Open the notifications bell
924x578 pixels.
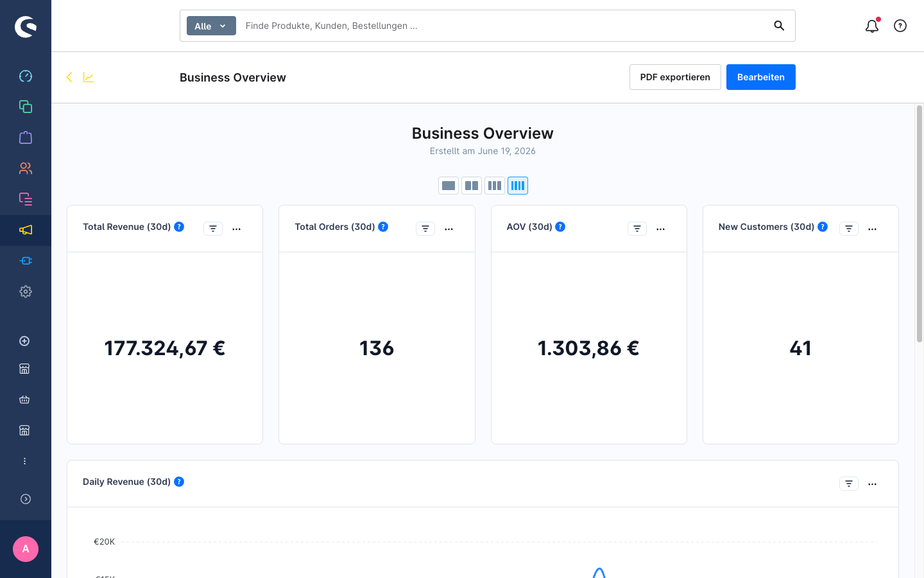click(x=872, y=26)
